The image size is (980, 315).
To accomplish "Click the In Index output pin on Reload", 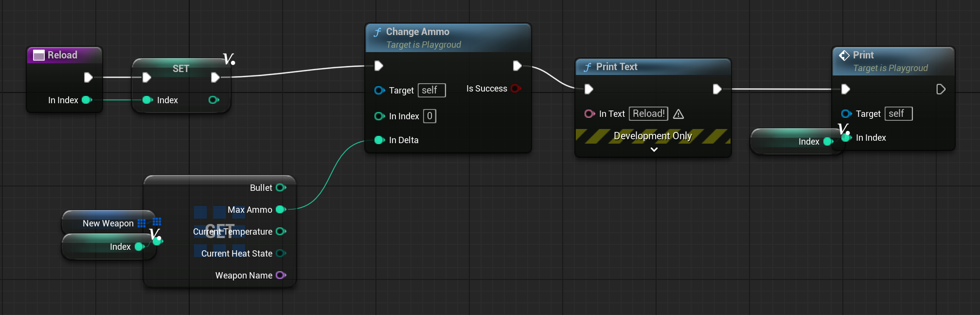I will point(87,100).
